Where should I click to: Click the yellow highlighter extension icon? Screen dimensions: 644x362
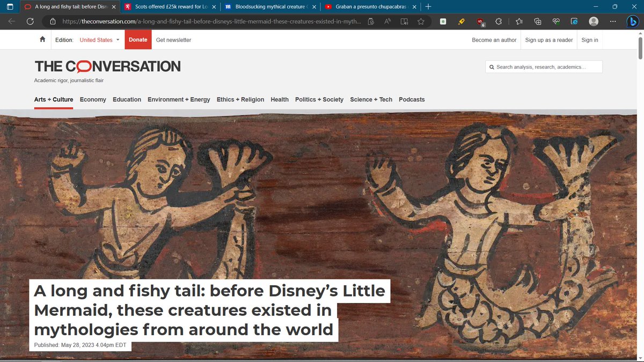(461, 21)
